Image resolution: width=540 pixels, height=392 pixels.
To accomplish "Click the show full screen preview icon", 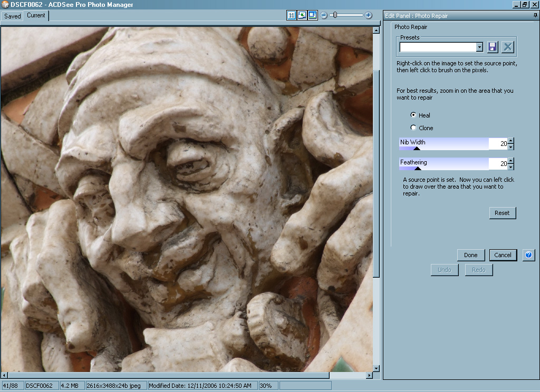I will [x=312, y=15].
